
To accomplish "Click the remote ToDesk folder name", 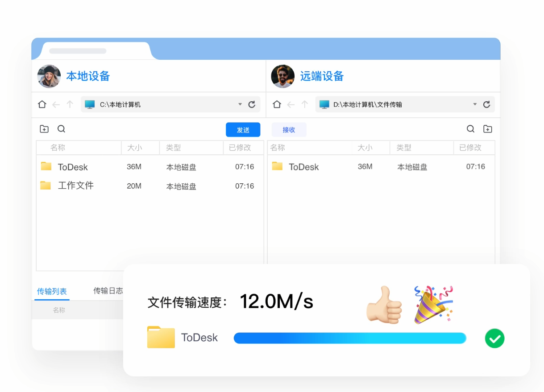I will (304, 167).
